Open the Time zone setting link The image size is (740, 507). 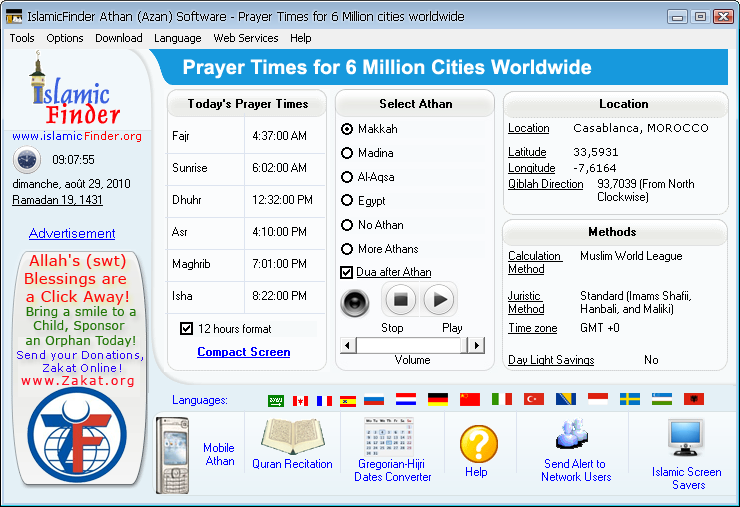[x=532, y=328]
